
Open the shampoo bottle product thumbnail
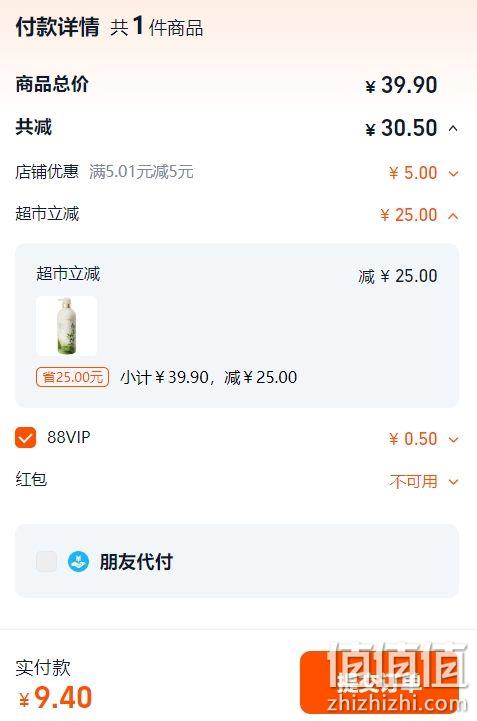click(x=67, y=326)
